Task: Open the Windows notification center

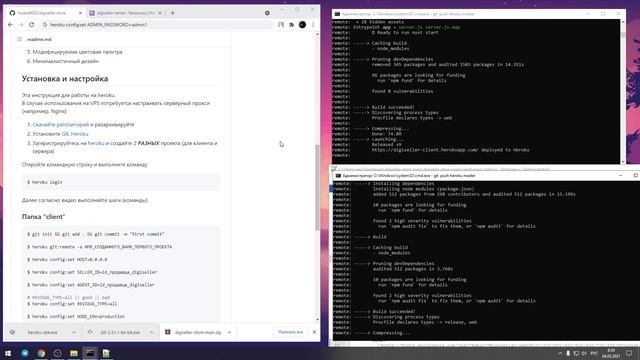Action: tap(629, 353)
